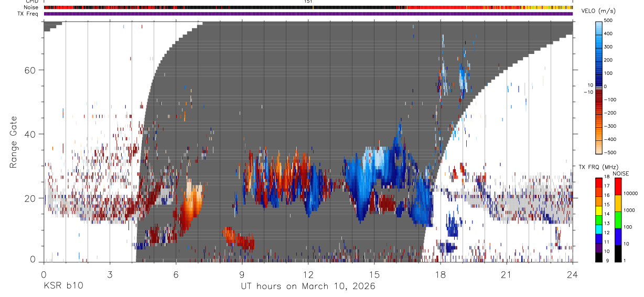
Task: Select hour 21 on the UT time axis
Action: (507, 274)
